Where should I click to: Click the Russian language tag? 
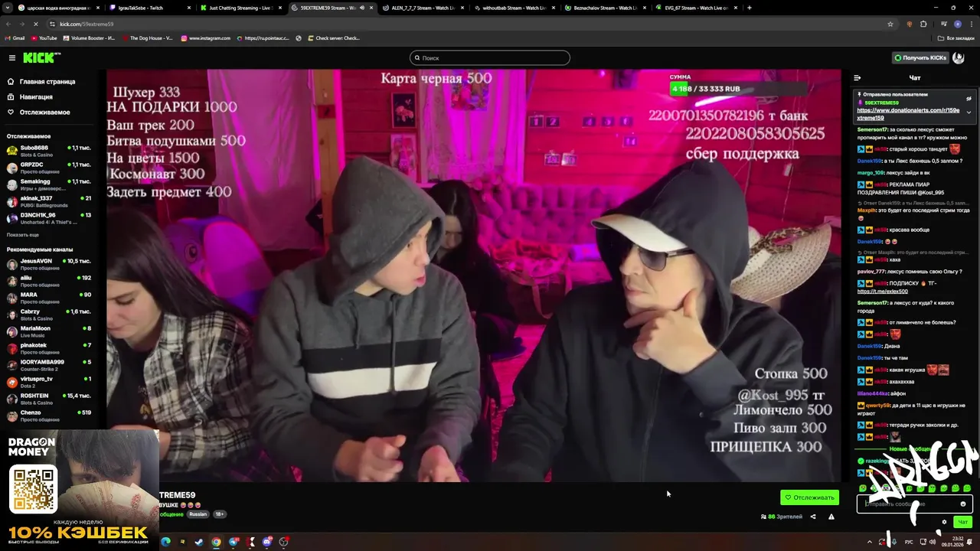(x=198, y=514)
